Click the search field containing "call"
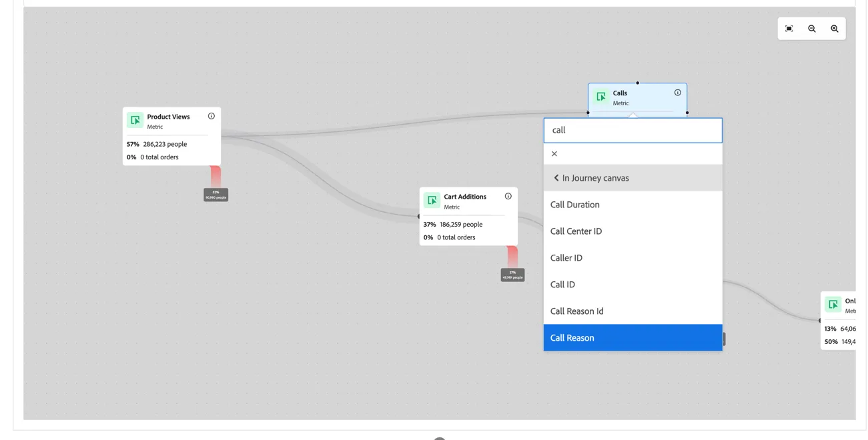This screenshot has height=440, width=868. click(x=633, y=130)
